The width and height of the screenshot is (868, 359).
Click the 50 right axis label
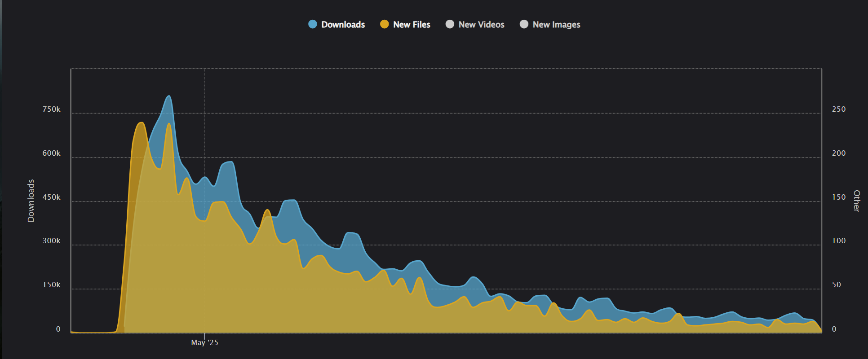(x=836, y=285)
